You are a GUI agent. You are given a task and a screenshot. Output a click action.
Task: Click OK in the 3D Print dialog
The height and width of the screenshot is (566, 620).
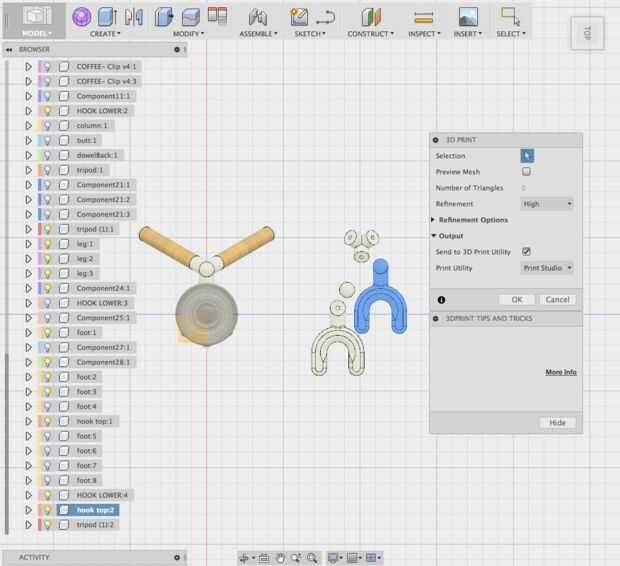[x=517, y=300]
